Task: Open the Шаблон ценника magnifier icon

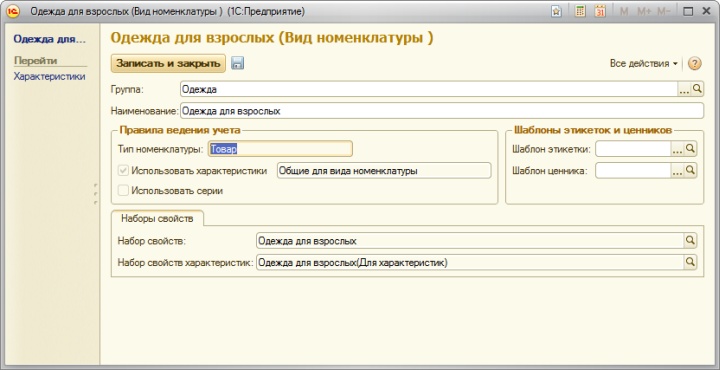Action: [690, 171]
